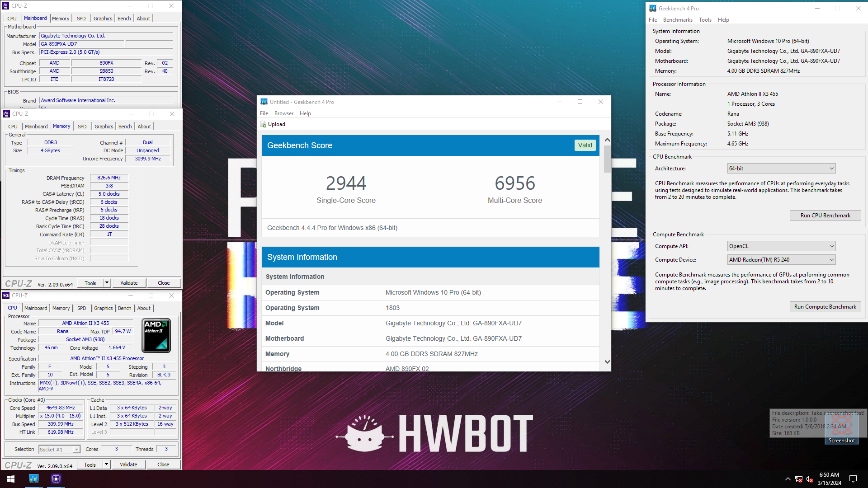Image resolution: width=868 pixels, height=488 pixels.
Task: Click the muted volume icon in tray
Action: pos(810,479)
